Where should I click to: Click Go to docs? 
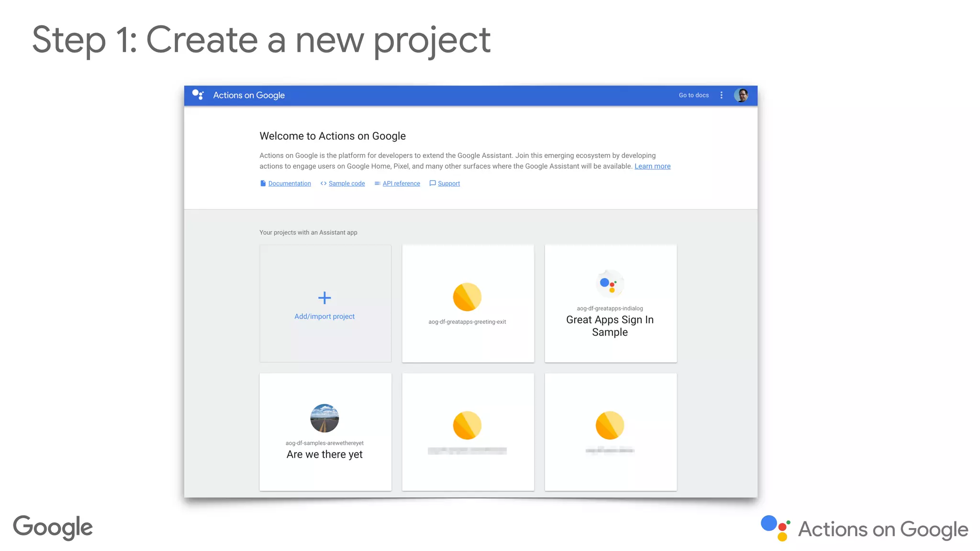(x=693, y=95)
